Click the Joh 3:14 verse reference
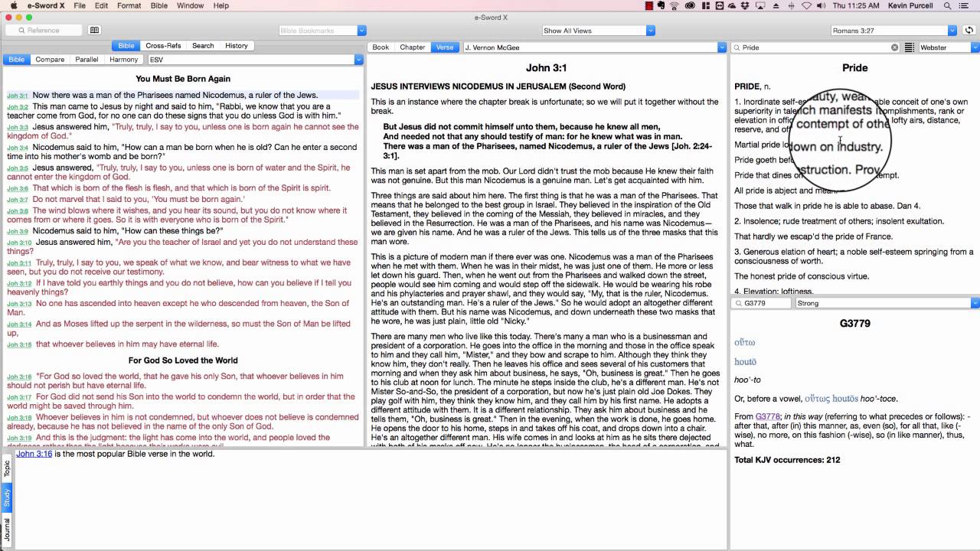The image size is (980, 551). tap(19, 324)
